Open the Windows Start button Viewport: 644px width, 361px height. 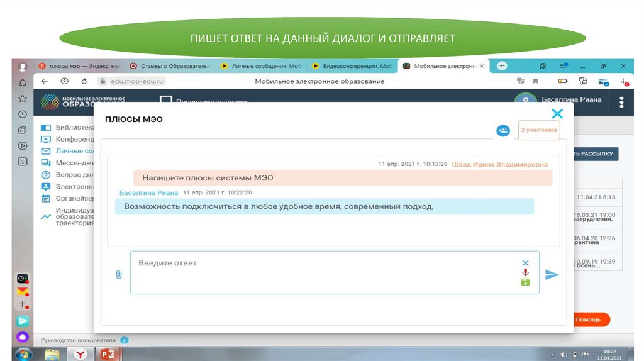23,354
